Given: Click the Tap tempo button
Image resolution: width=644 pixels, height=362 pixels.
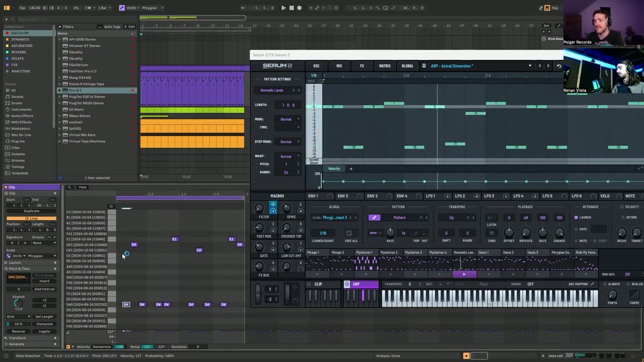Looking at the screenshot, I should point(22,8).
